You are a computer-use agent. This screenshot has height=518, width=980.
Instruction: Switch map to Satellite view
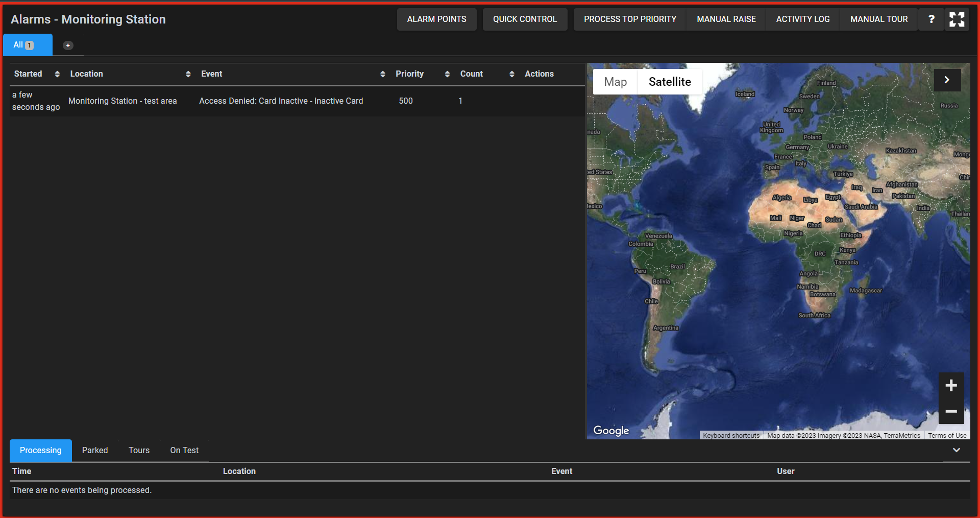(670, 82)
